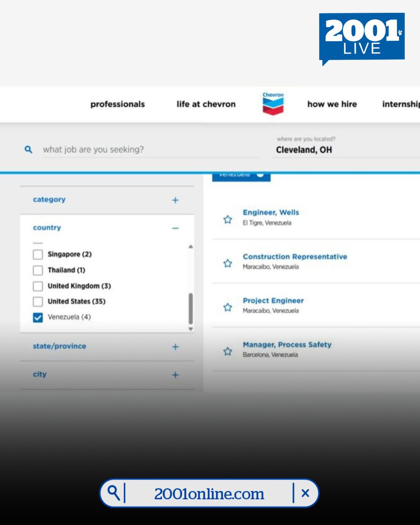Click the search icon in the 2001online.com bar
Viewport: 420px width, 525px height.
(x=114, y=493)
